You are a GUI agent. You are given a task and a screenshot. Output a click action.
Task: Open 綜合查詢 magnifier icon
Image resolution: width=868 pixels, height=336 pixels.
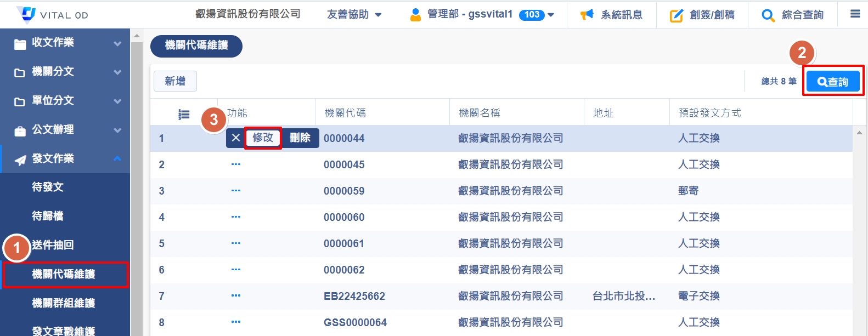[768, 15]
